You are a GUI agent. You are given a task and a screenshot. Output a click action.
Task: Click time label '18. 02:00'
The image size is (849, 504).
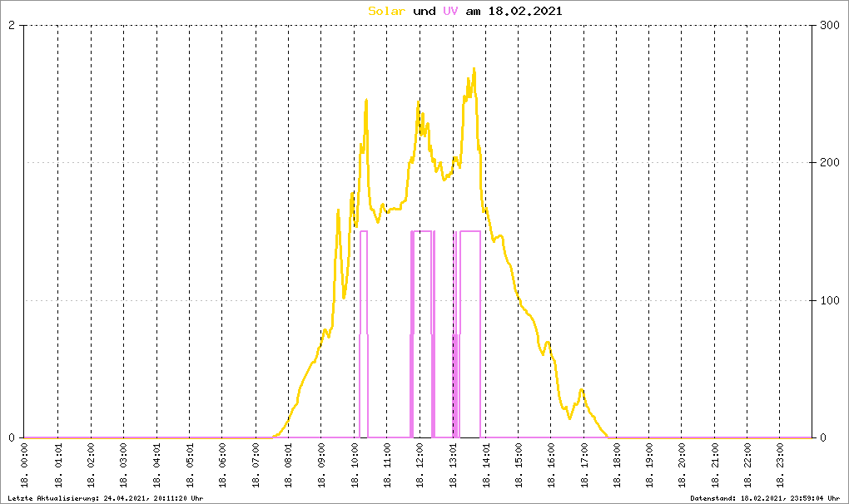[x=91, y=465]
